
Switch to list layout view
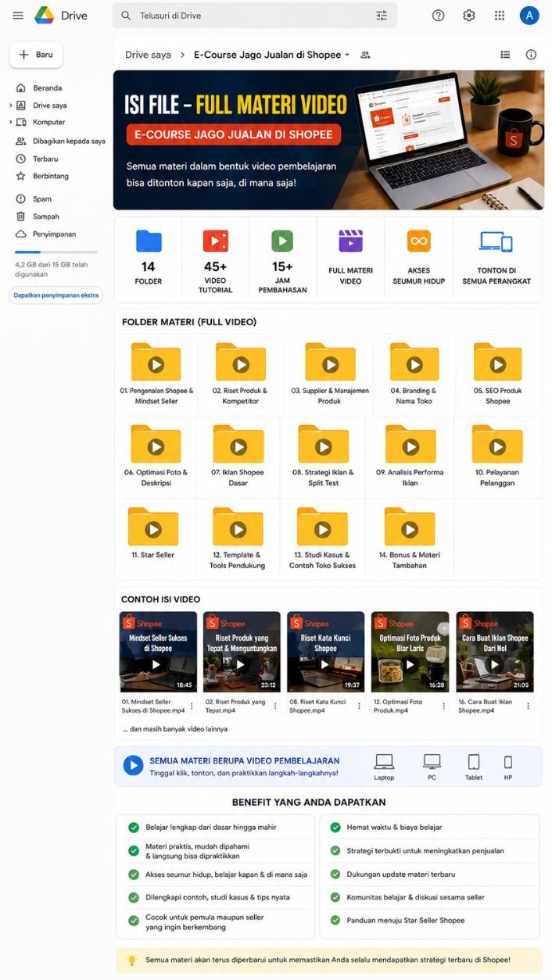(505, 55)
